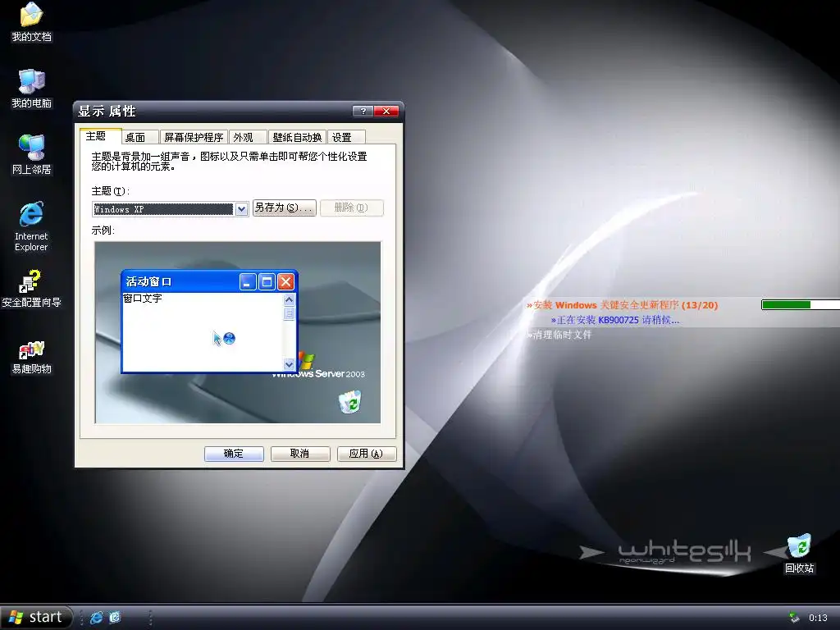840x630 pixels.
Task: Click the 窗口文字 text in the preview
Action: tap(143, 299)
